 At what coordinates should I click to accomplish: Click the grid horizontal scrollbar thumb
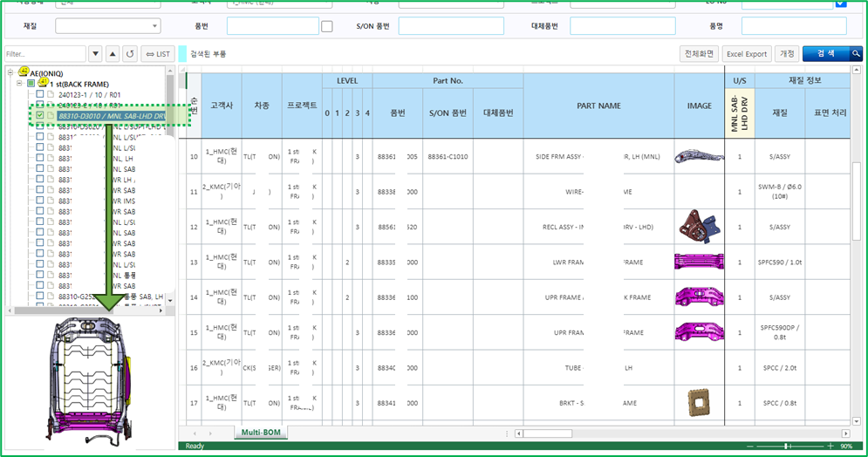coord(548,433)
